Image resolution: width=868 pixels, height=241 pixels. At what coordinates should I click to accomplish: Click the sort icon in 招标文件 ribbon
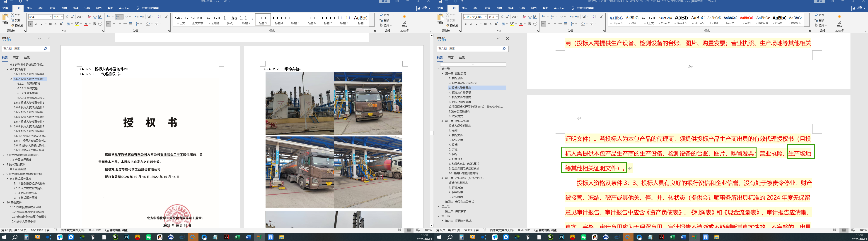tap(594, 17)
